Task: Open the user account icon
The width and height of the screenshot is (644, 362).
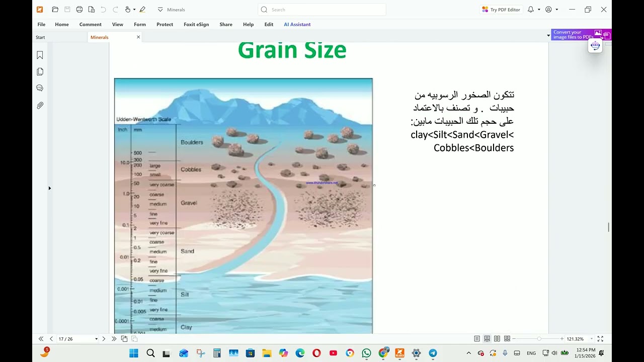Action: pyautogui.click(x=548, y=10)
